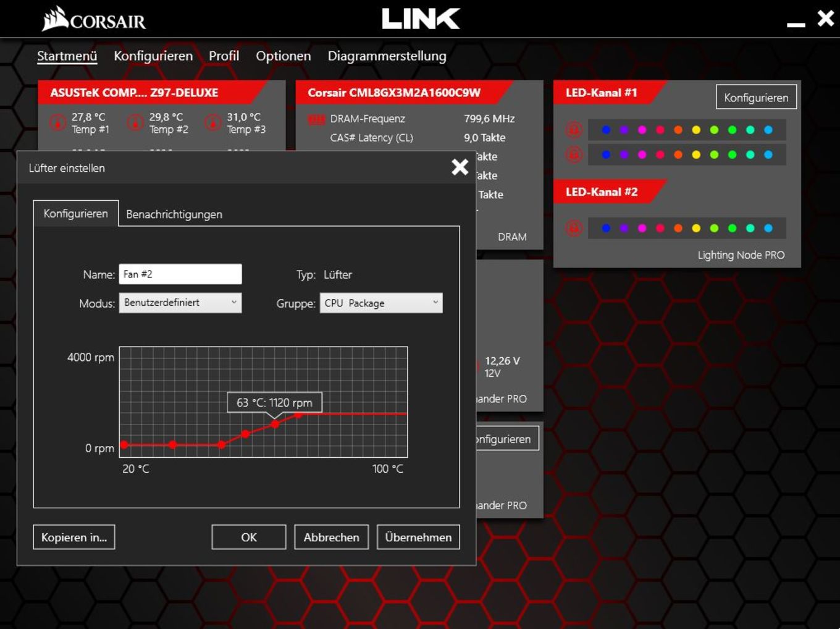Click LED-Kanal #1 second strip icon

tap(574, 154)
